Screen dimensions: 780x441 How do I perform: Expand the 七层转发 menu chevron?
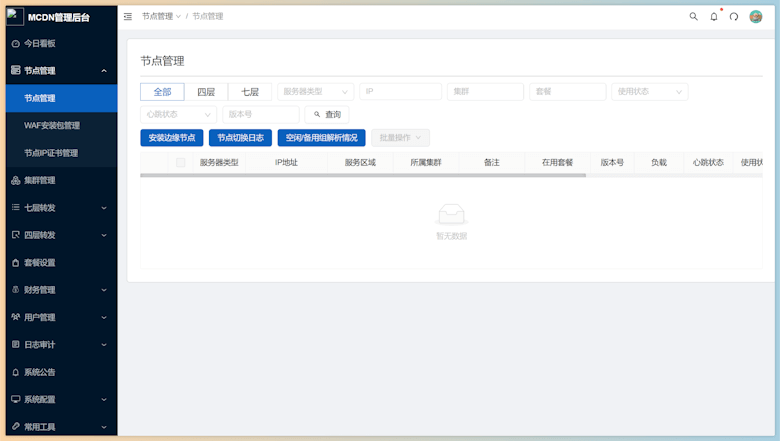(x=104, y=208)
